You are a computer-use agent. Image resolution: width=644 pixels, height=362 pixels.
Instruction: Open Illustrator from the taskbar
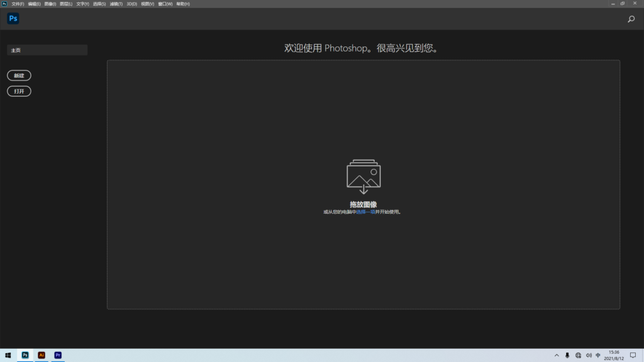point(42,356)
